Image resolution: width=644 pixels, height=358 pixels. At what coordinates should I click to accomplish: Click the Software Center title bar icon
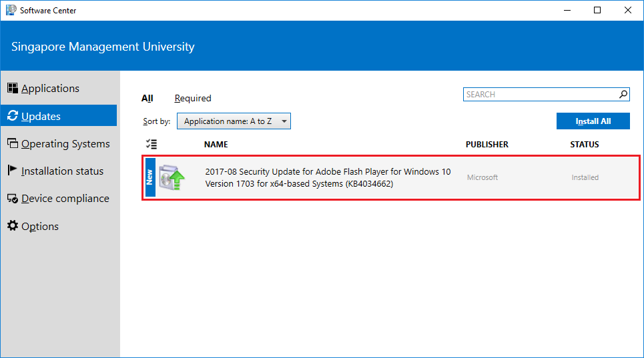[x=11, y=10]
